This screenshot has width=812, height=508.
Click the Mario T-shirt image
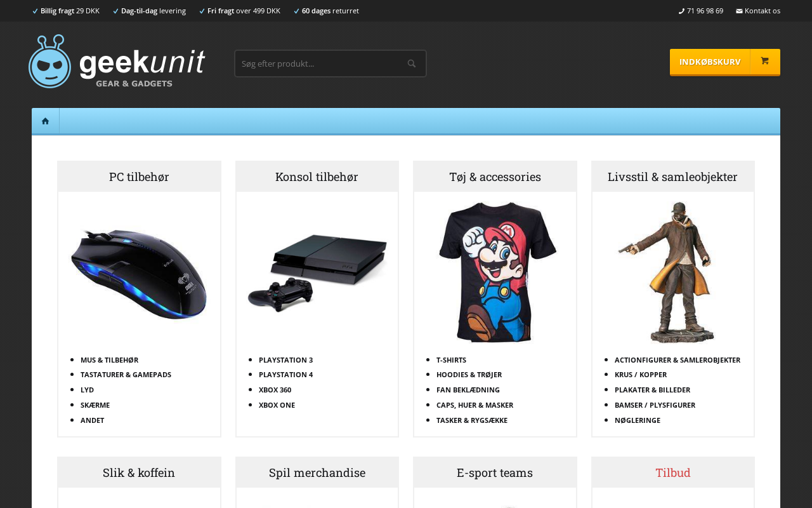[x=495, y=272]
